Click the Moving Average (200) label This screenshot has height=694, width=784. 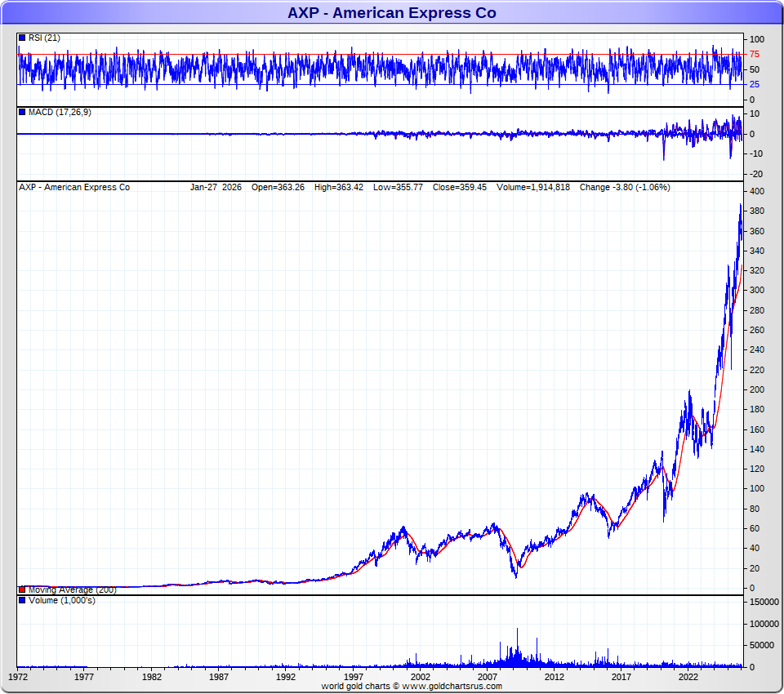click(x=72, y=590)
